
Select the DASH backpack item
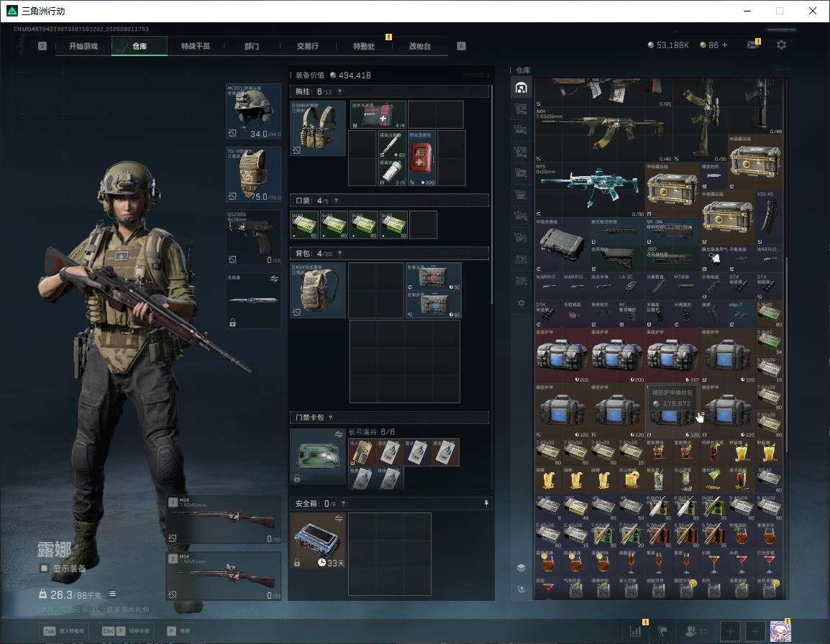318,290
